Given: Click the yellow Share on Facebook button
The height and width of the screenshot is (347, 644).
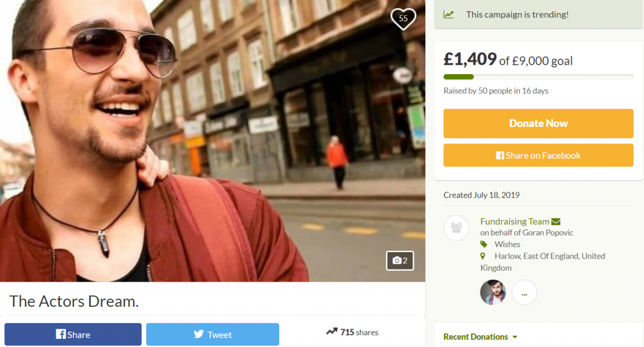Looking at the screenshot, I should coord(538,155).
